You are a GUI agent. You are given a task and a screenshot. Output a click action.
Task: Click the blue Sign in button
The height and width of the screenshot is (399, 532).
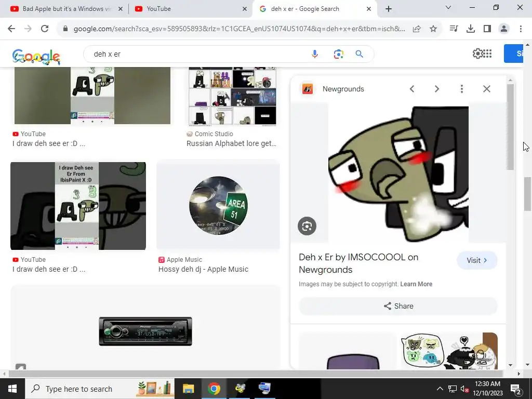[514, 54]
